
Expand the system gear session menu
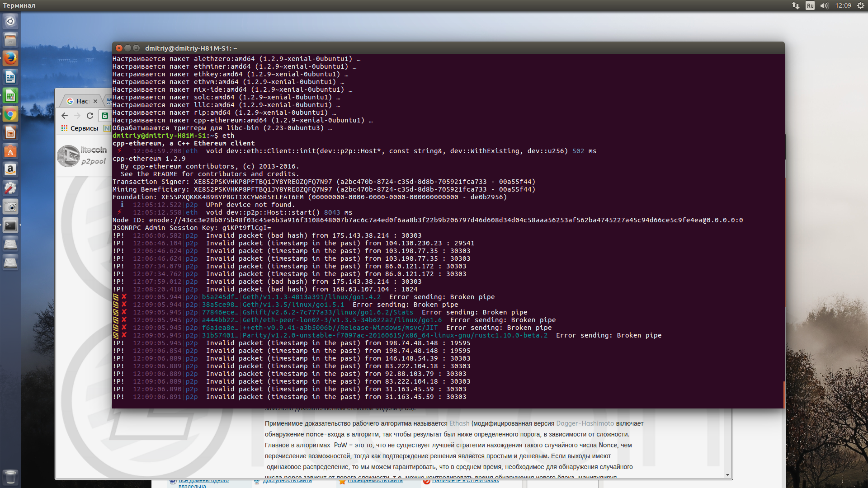(860, 5)
